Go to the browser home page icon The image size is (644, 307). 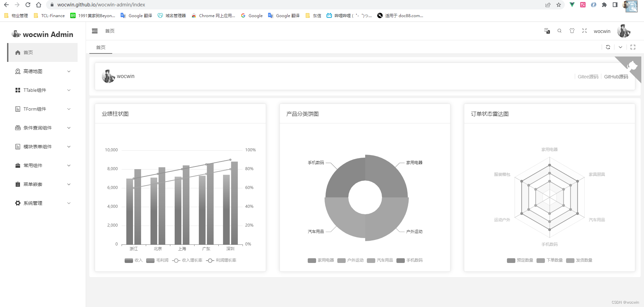[39, 5]
